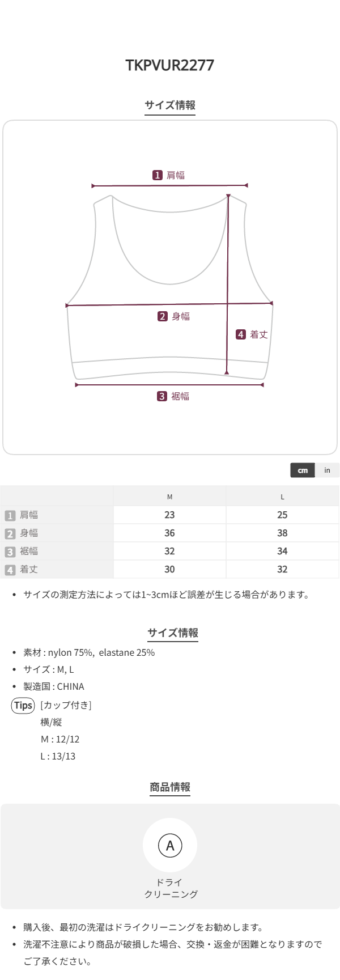Select the M column header
Screen dimensions: 340x980
tap(169, 497)
